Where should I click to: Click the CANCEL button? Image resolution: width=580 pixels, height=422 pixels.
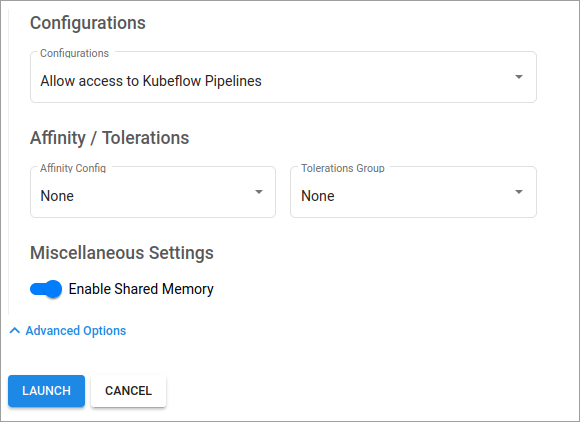(128, 391)
